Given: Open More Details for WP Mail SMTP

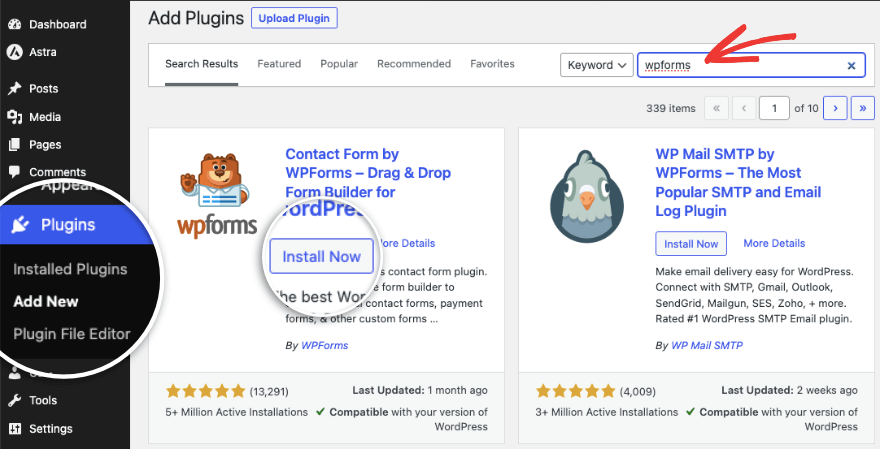Looking at the screenshot, I should tap(774, 244).
